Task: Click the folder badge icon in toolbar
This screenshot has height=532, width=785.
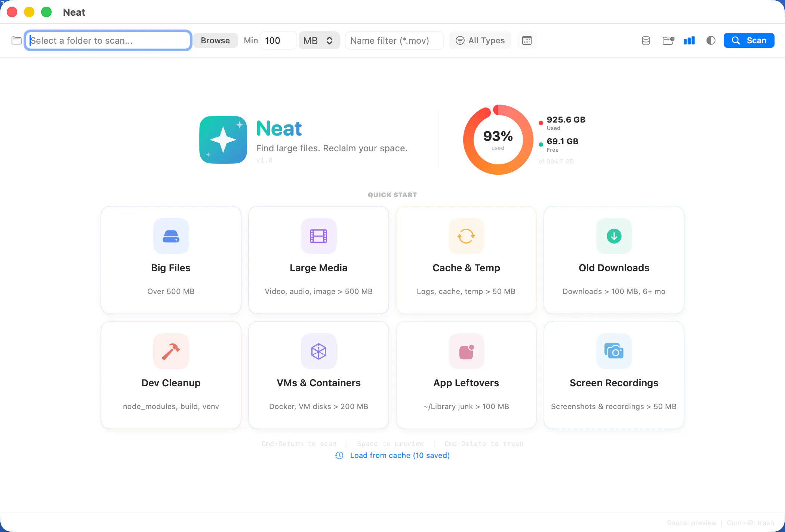Action: coord(668,40)
